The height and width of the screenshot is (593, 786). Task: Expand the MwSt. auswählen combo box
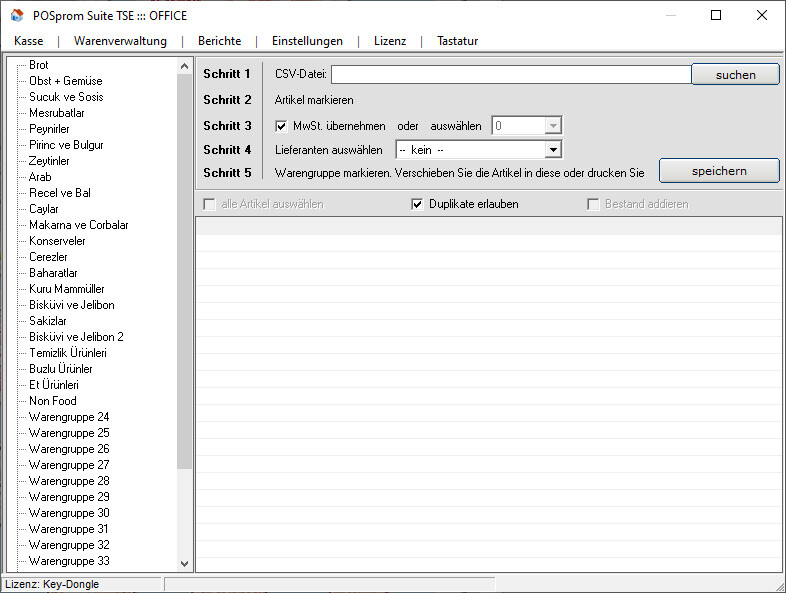click(x=552, y=126)
